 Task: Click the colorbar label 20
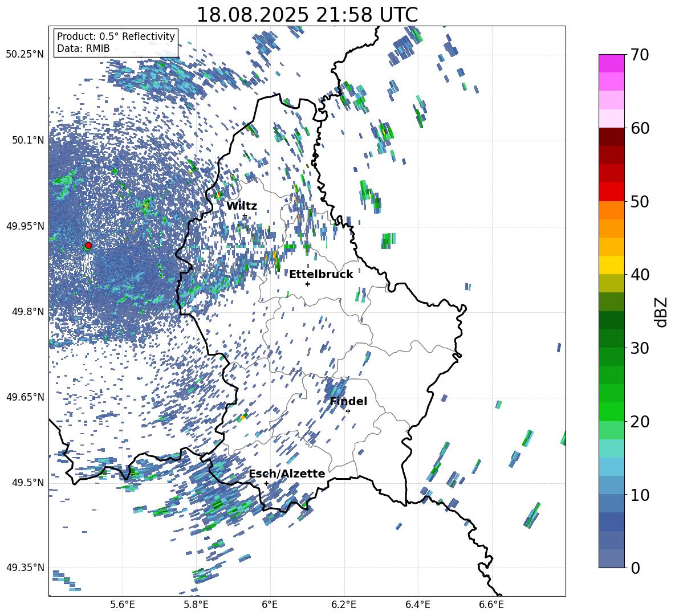pyautogui.click(x=640, y=421)
